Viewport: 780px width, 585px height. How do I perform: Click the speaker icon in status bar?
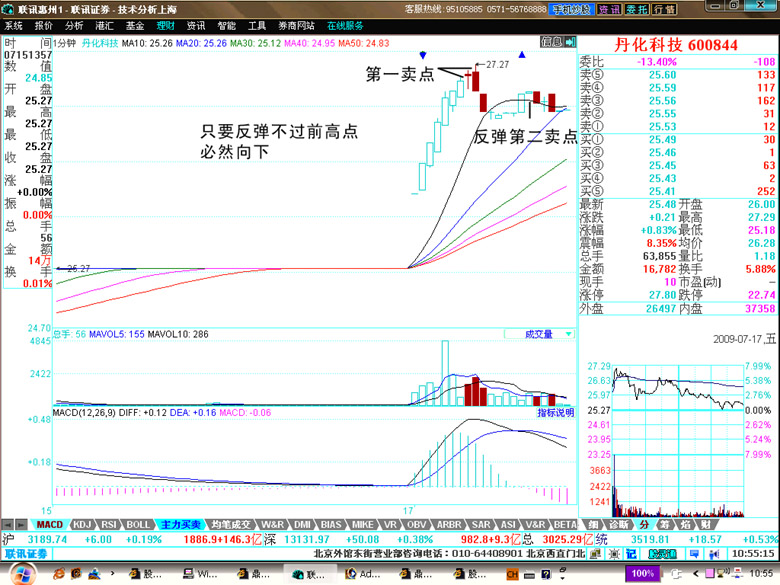(715, 554)
